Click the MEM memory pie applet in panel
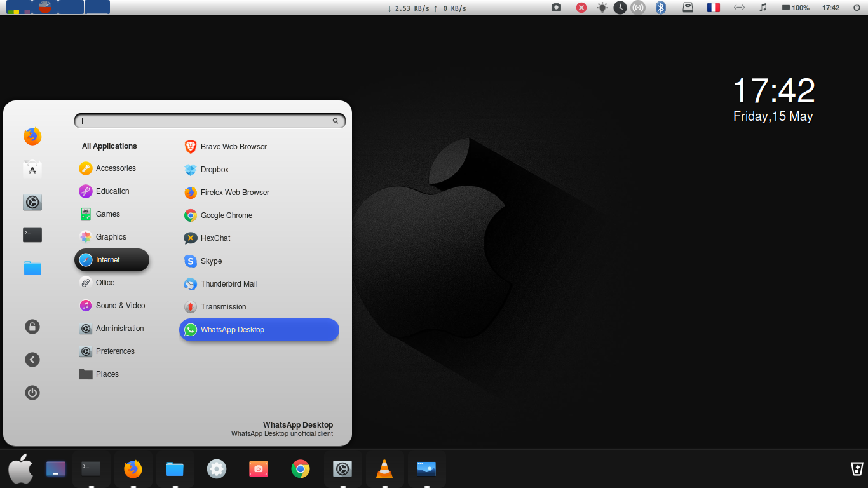868x488 pixels. 45,8
